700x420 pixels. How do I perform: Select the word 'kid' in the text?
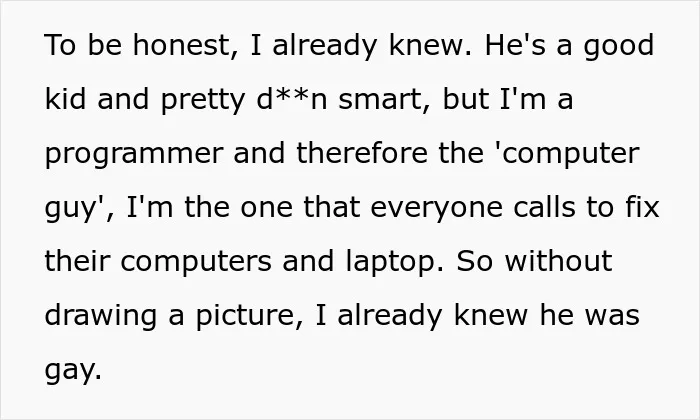(65, 98)
